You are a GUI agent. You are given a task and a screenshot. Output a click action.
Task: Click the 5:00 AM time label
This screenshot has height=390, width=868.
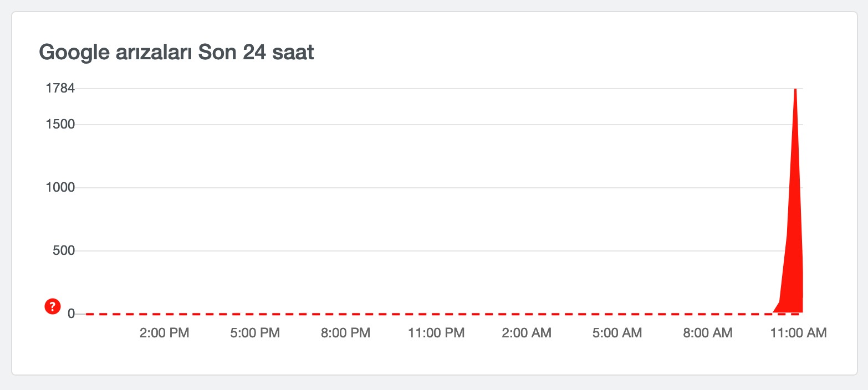(x=617, y=333)
